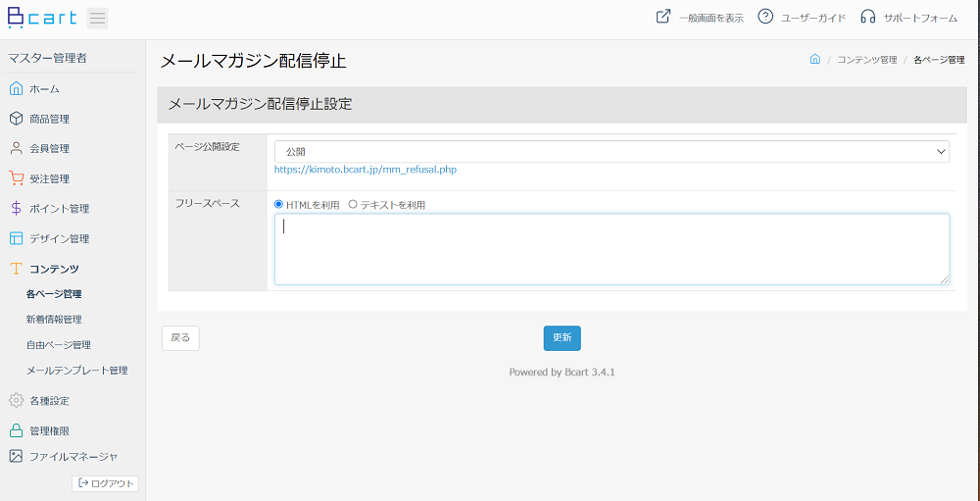The width and height of the screenshot is (980, 501).
Task: Click 各ページ管理 in the breadcrumb
Action: pyautogui.click(x=939, y=60)
